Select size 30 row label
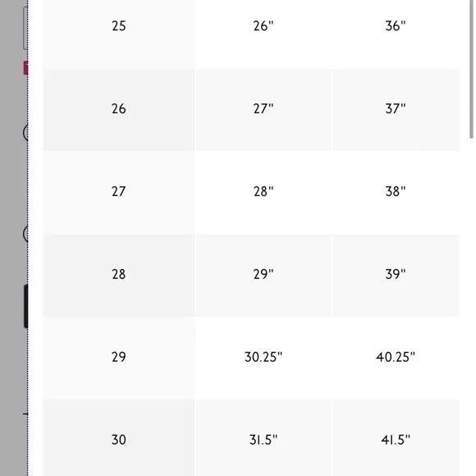The height and width of the screenshot is (476, 476). (119, 440)
